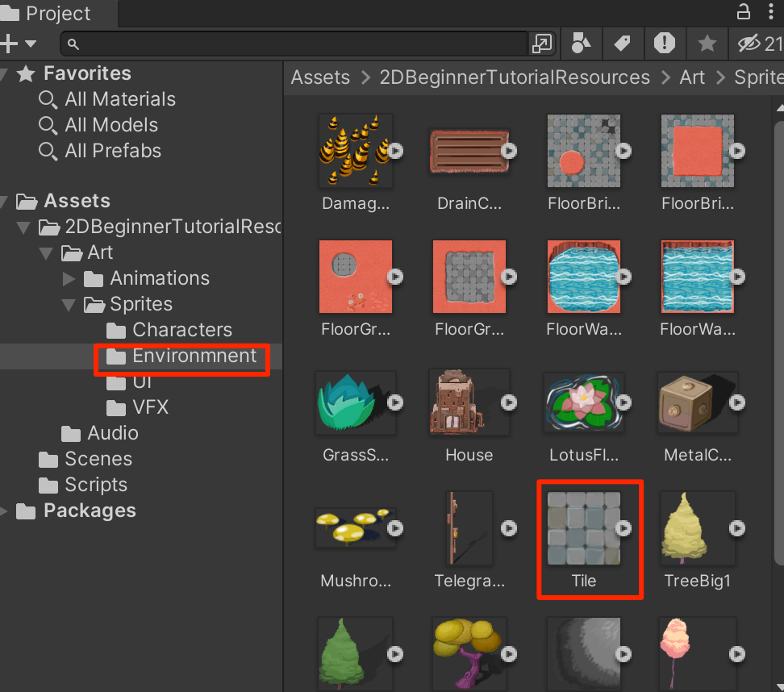Go to Assets in the breadcrumb path
Screen dimensions: 784x692
[320, 77]
